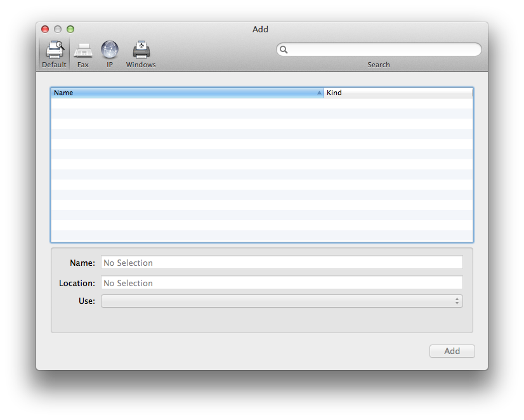This screenshot has height=420, width=524.
Task: Select the Default printer browser icon
Action: click(55, 49)
